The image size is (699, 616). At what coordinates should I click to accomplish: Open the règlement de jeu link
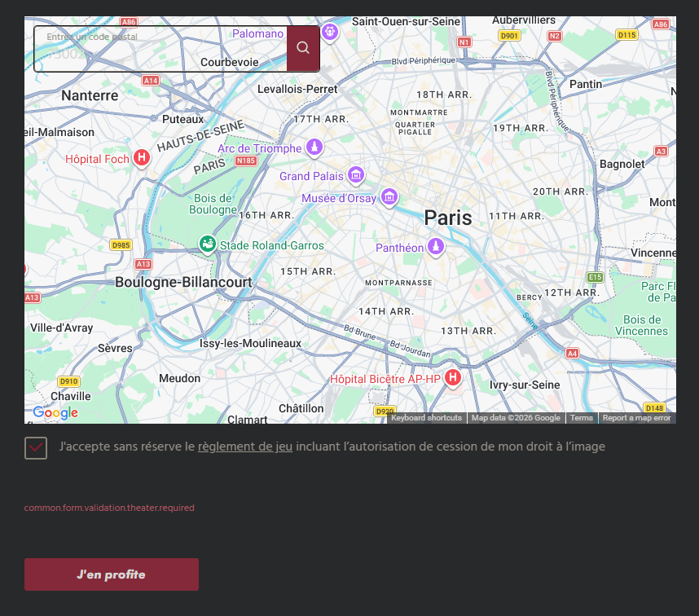click(x=245, y=447)
